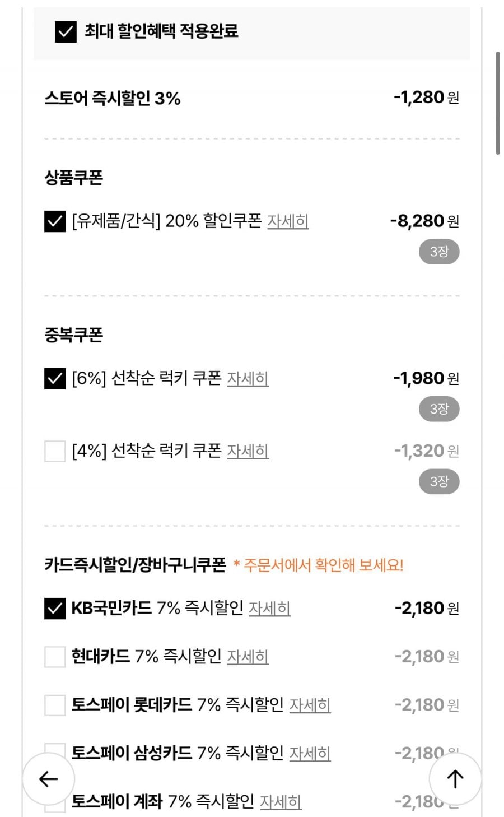Open 자세히 link for [6%] 럭키 쿠폰

tap(248, 379)
